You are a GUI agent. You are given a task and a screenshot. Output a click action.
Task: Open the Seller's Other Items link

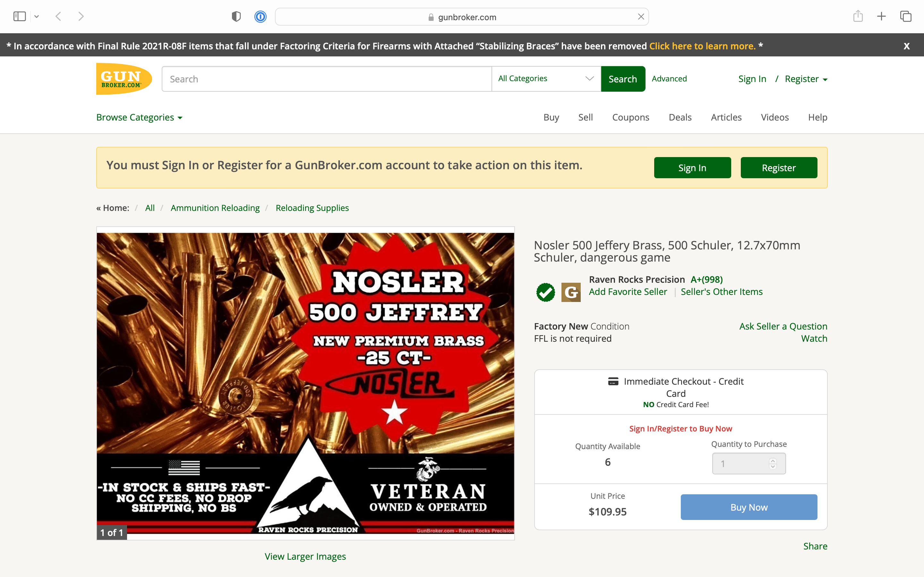pyautogui.click(x=722, y=292)
